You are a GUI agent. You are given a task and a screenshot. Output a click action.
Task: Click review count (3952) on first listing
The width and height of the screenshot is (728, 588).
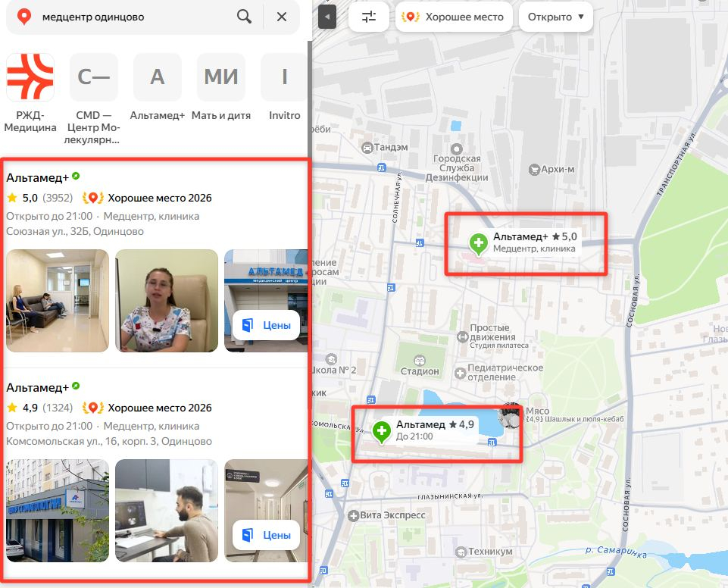click(58, 198)
